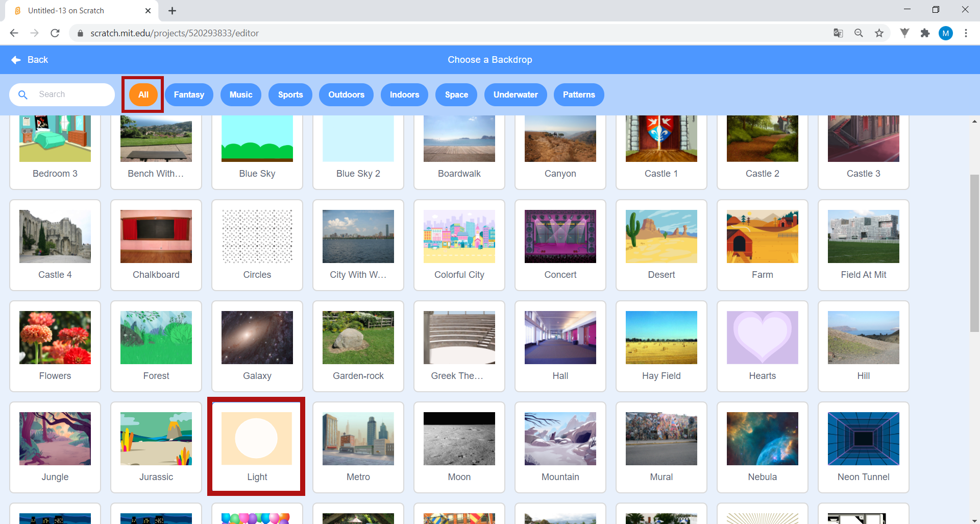The width and height of the screenshot is (980, 524).
Task: Choose the Field At Mit backdrop
Action: (x=864, y=245)
